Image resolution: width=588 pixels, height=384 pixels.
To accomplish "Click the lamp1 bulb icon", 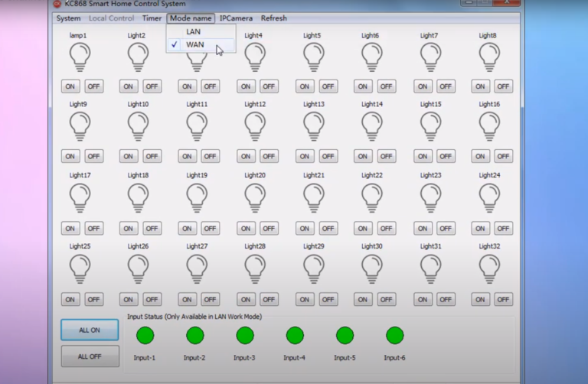I will pyautogui.click(x=80, y=57).
